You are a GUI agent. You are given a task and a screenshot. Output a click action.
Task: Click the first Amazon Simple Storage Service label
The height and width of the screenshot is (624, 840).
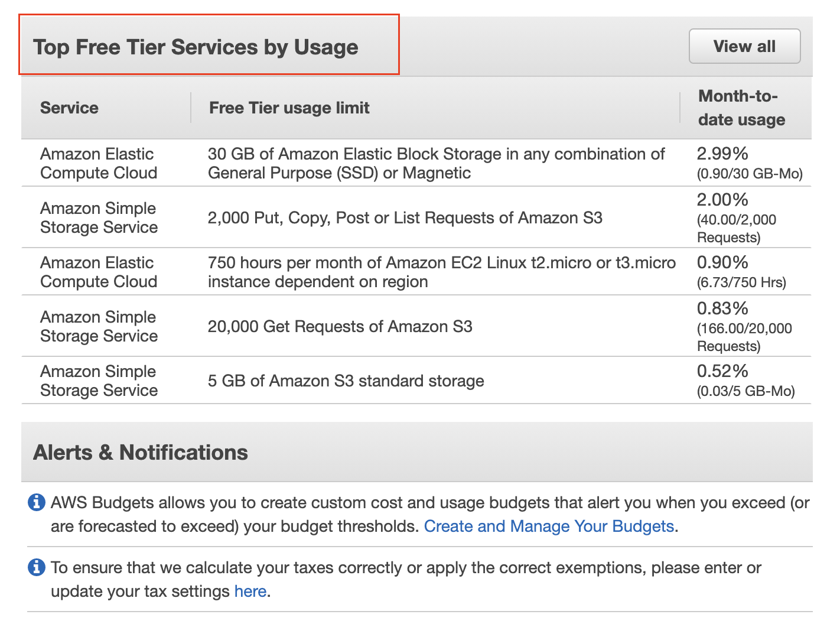coord(98,217)
